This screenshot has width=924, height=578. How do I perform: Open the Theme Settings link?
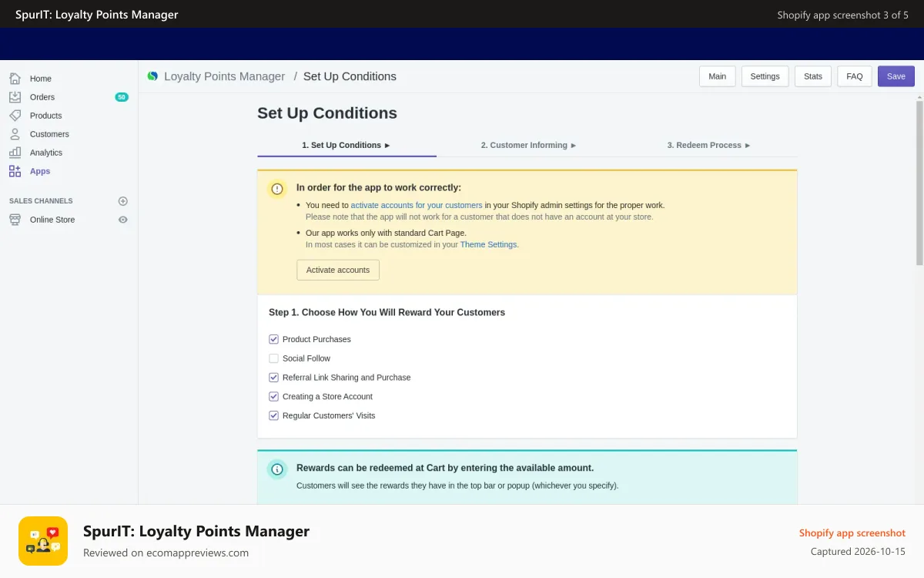(489, 244)
